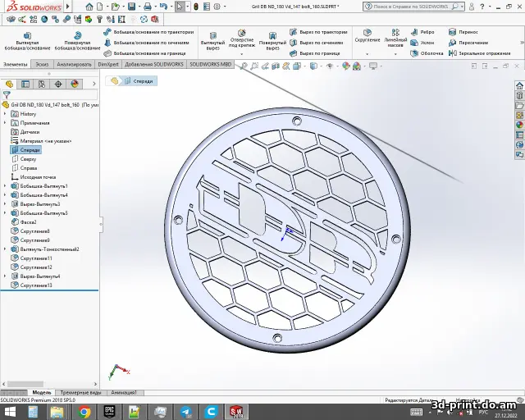Viewport: 525px width, 420px height.
Task: Open the DisplayManager colored sphere tab
Action: (75, 84)
